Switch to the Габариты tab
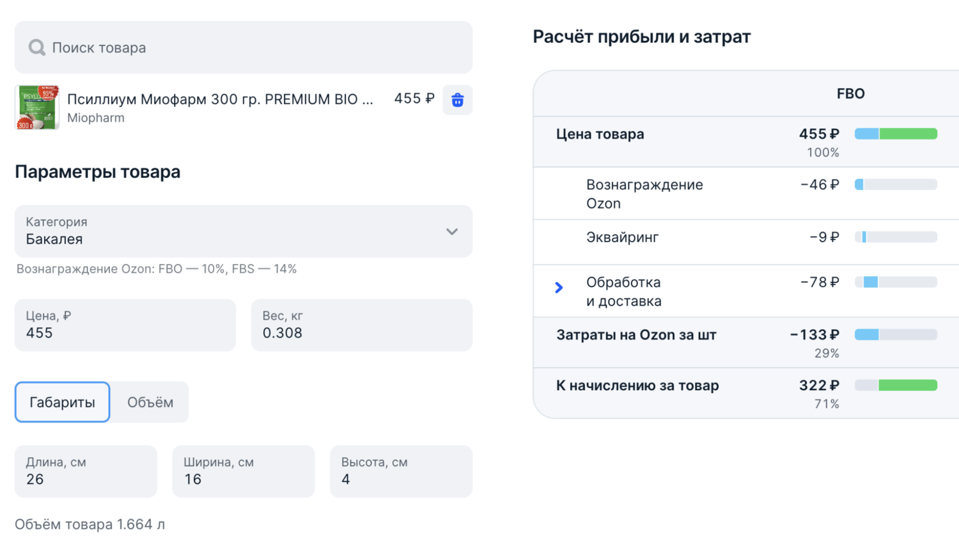The image size is (959, 560). click(x=62, y=402)
